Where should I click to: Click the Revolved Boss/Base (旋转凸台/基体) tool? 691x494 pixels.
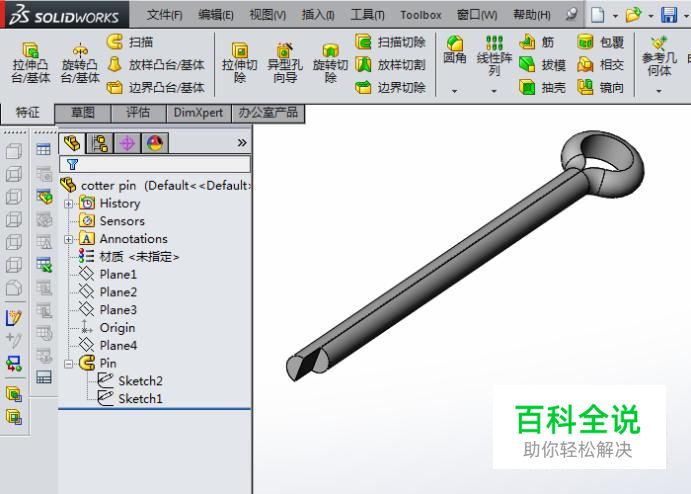(x=80, y=63)
